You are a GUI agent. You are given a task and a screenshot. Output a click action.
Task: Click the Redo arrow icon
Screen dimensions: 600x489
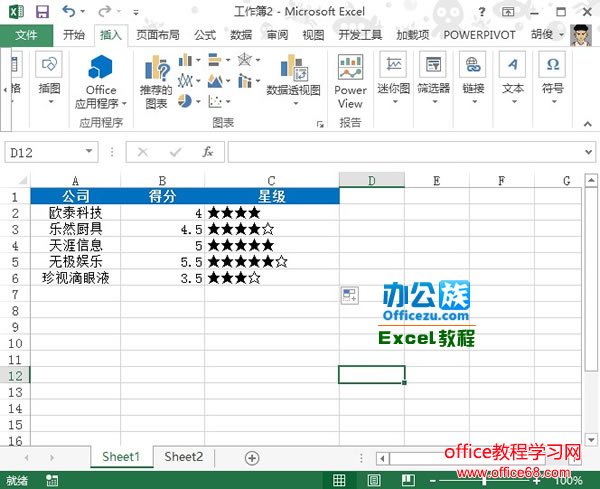click(104, 11)
